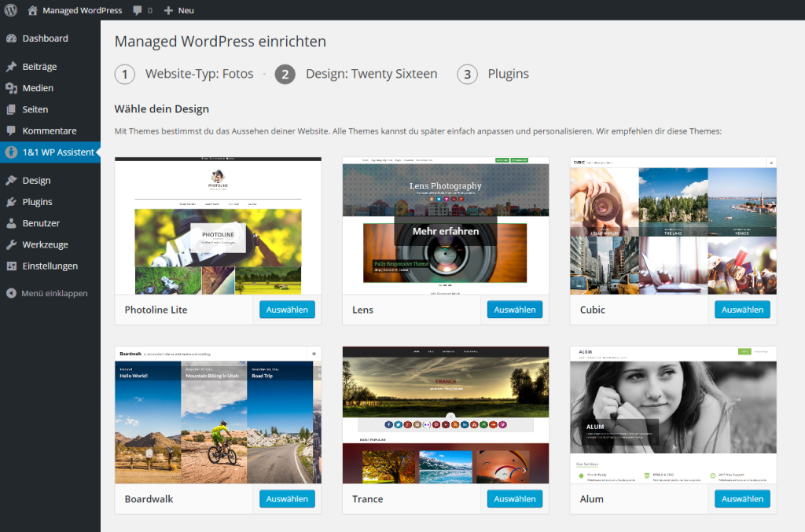This screenshot has width=805, height=532.
Task: Click Neu in the admin bar
Action: (x=186, y=10)
